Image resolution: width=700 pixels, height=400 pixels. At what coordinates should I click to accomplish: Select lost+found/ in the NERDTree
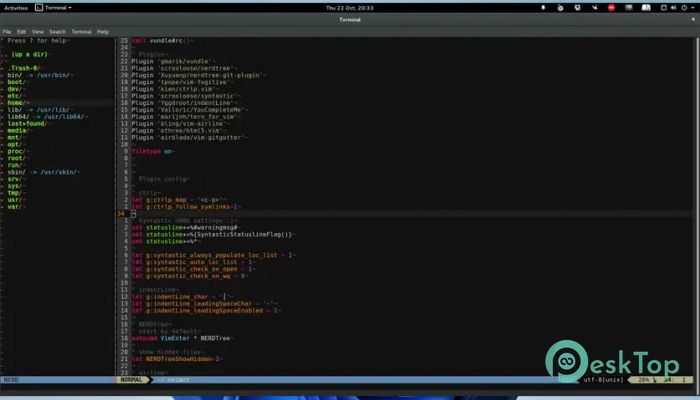pyautogui.click(x=27, y=124)
